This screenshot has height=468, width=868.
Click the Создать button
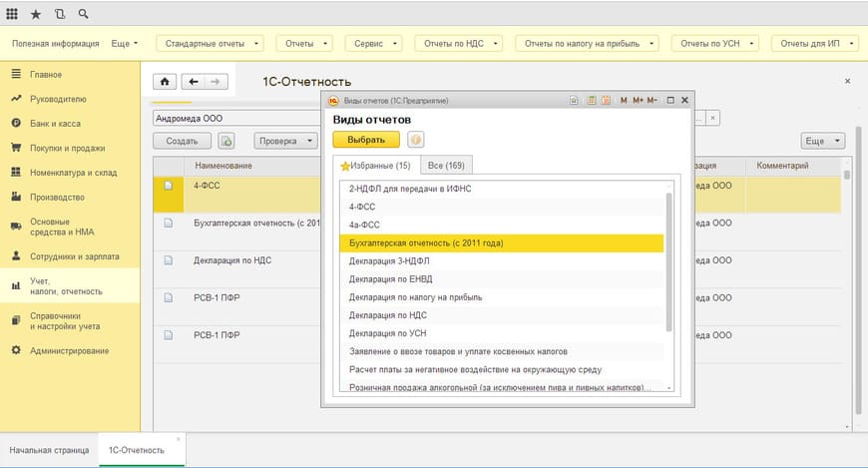click(x=182, y=142)
